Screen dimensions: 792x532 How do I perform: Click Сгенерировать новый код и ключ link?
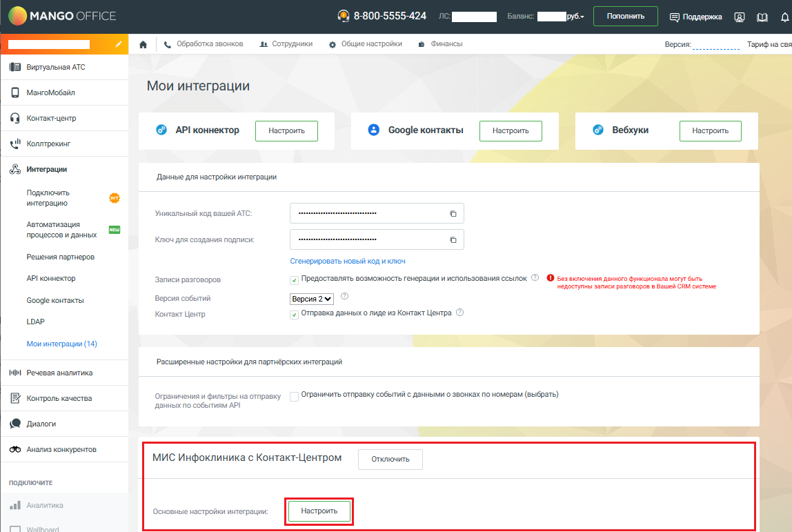pyautogui.click(x=348, y=262)
